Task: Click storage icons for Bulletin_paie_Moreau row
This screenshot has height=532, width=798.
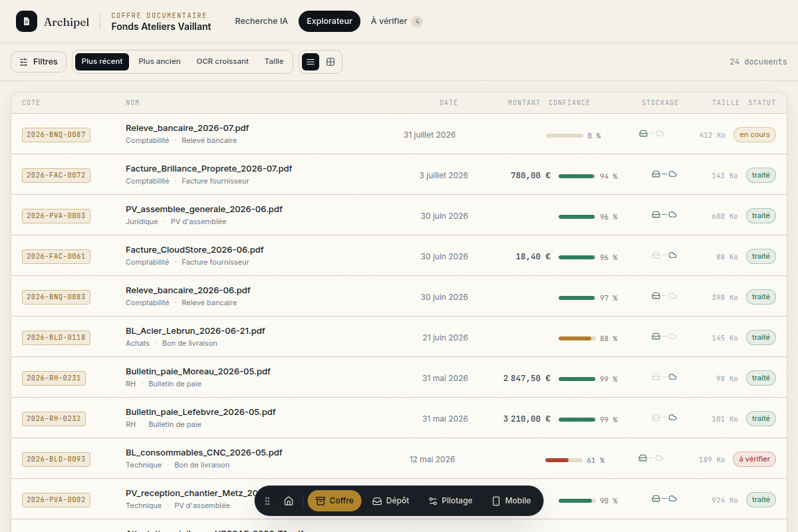Action: (x=664, y=377)
